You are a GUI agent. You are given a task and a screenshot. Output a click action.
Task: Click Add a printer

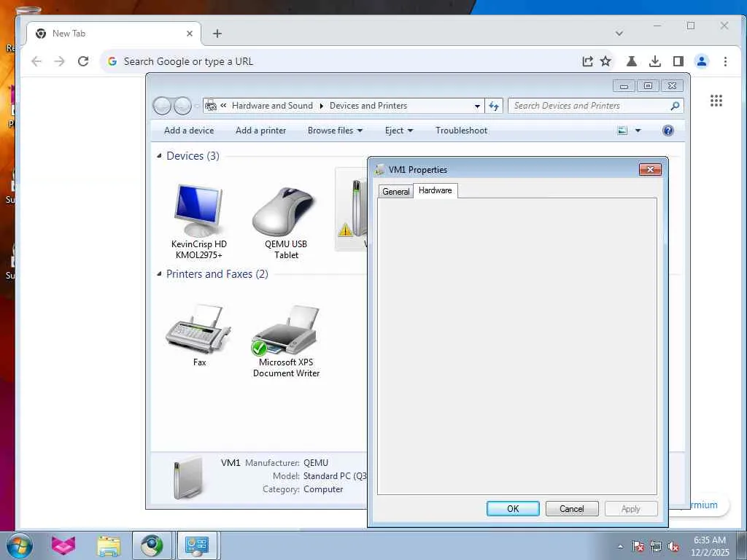pos(260,131)
